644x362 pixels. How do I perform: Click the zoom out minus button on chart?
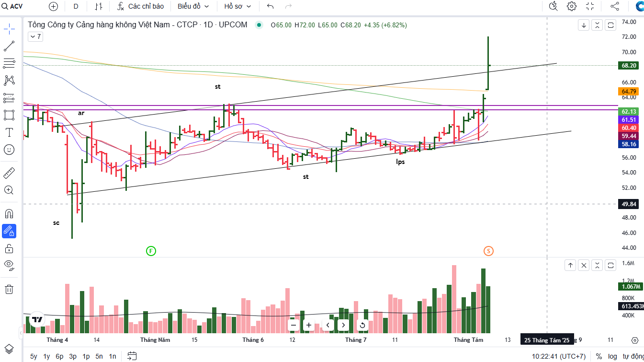tap(294, 325)
